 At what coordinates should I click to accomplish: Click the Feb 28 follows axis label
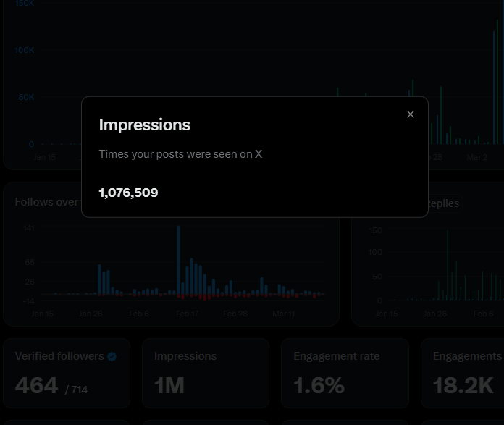pyautogui.click(x=235, y=314)
